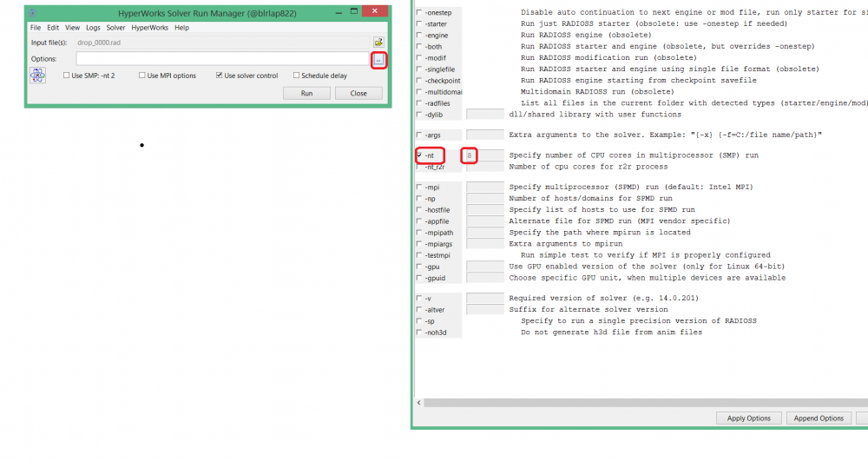
Task: Click the -altver value field
Action: 485,309
